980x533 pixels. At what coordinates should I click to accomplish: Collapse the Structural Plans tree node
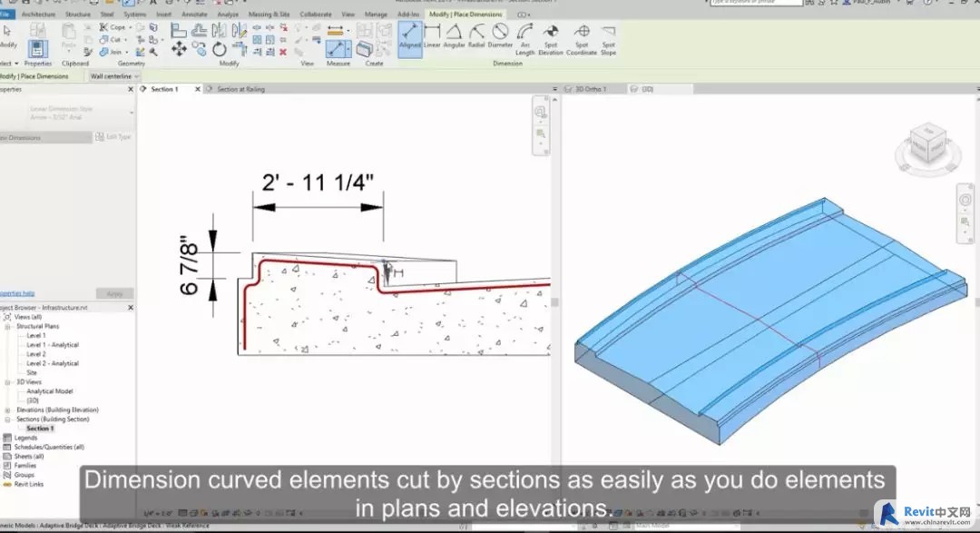[x=7, y=327]
